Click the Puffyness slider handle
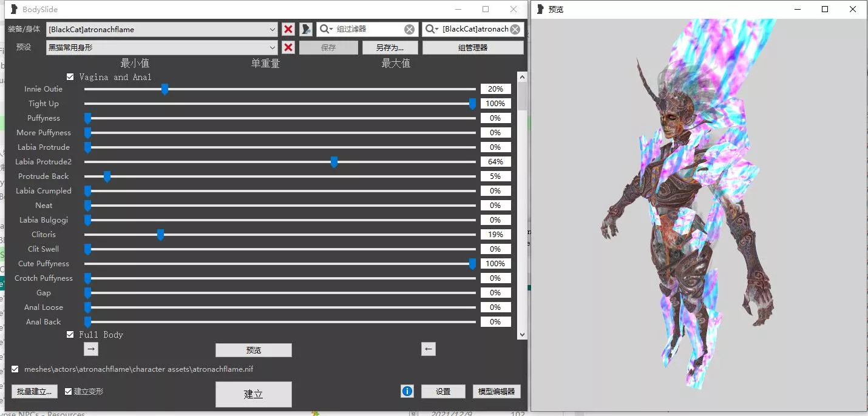The height and width of the screenshot is (416, 868). (x=87, y=118)
